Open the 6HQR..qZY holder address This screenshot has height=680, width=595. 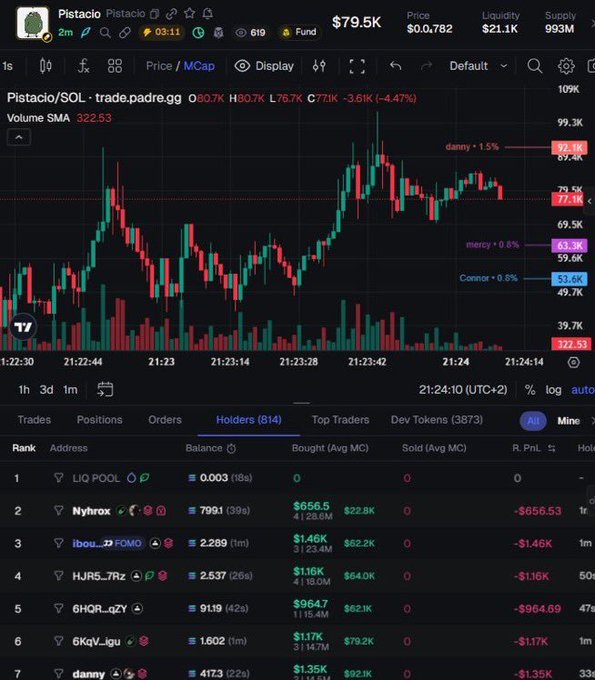(100, 609)
